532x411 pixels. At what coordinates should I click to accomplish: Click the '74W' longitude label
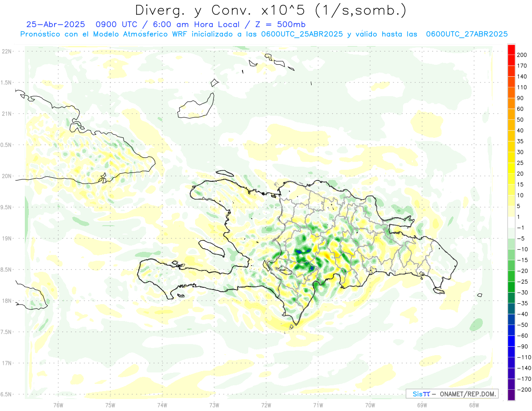[x=162, y=405]
